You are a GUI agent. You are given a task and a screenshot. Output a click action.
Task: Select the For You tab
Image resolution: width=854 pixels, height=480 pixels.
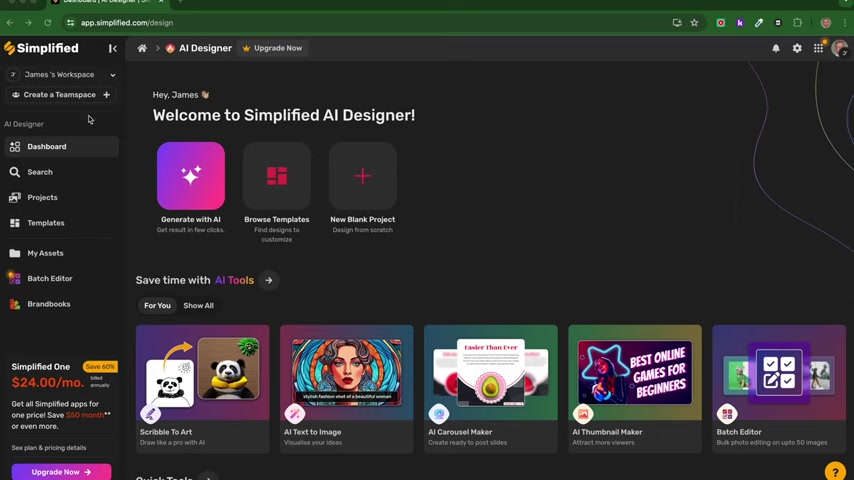(x=157, y=305)
